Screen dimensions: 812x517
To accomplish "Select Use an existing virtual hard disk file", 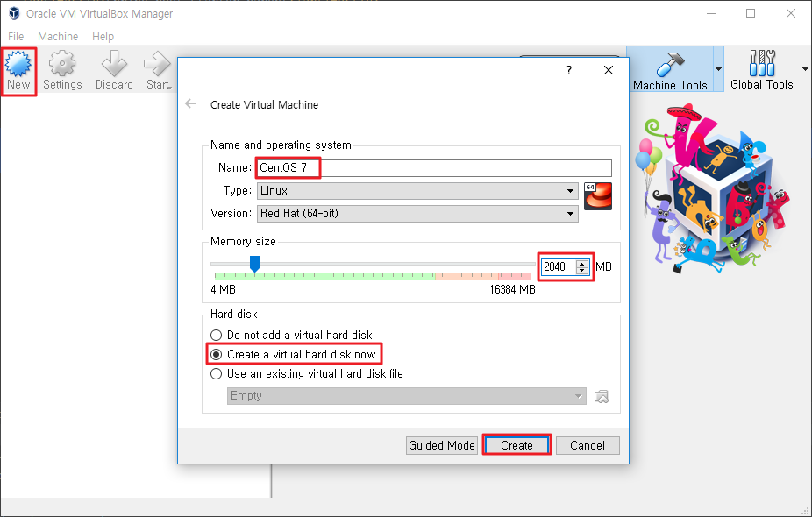I will [x=307, y=373].
